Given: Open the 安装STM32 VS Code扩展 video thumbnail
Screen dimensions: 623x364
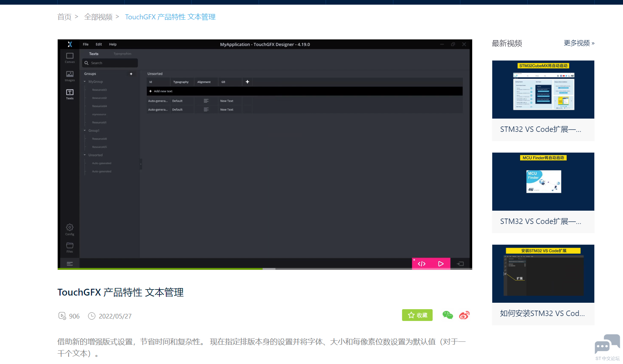Looking at the screenshot, I should [543, 274].
